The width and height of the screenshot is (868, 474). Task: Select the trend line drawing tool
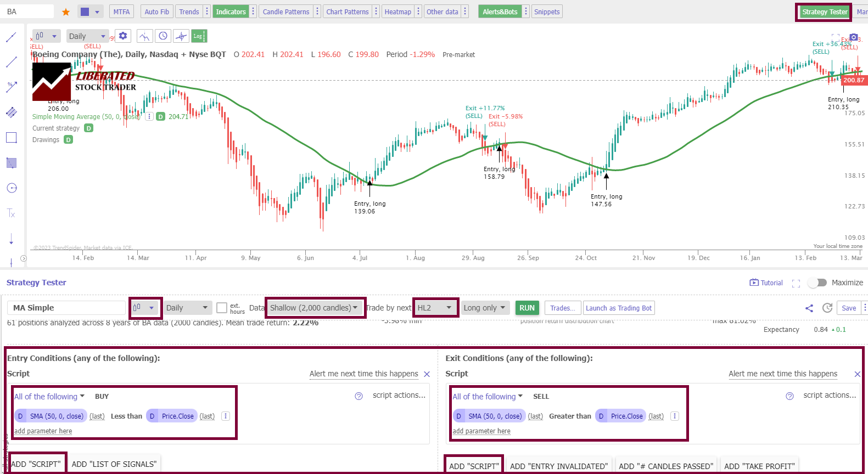tap(11, 37)
